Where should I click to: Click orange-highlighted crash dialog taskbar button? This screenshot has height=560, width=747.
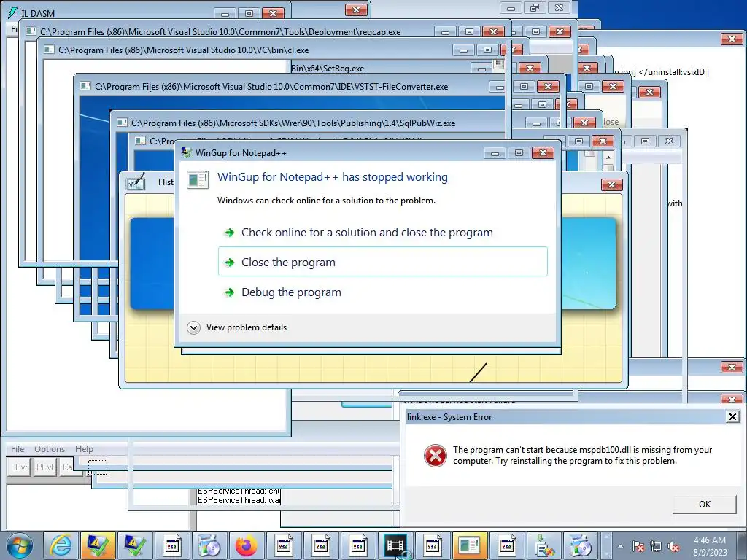(469, 545)
